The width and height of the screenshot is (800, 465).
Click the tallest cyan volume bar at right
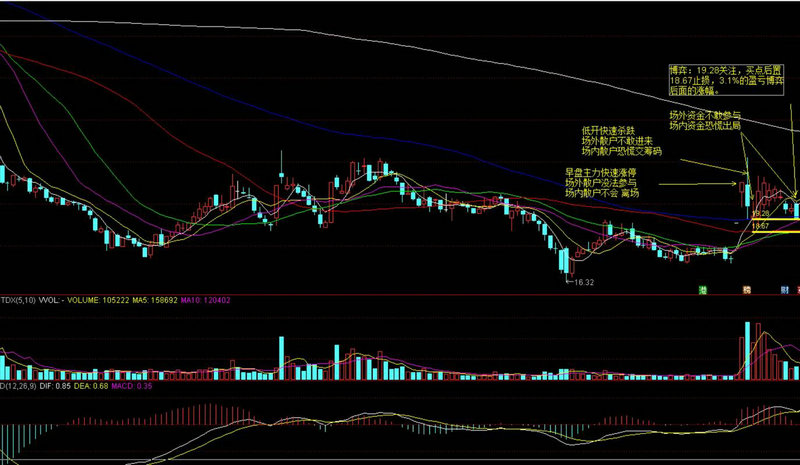pos(746,350)
